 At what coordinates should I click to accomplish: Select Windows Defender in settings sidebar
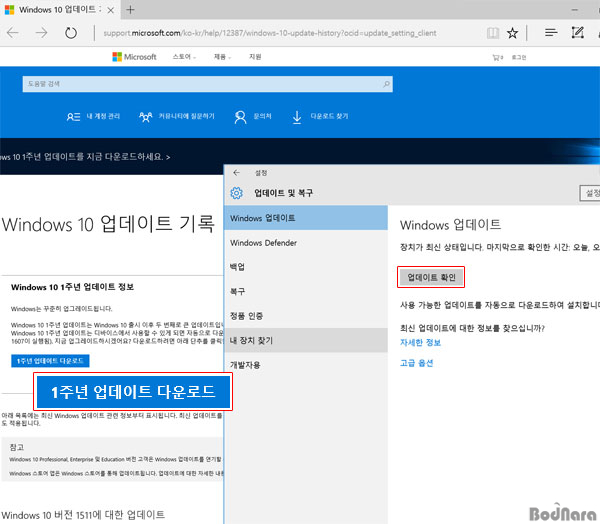(265, 242)
